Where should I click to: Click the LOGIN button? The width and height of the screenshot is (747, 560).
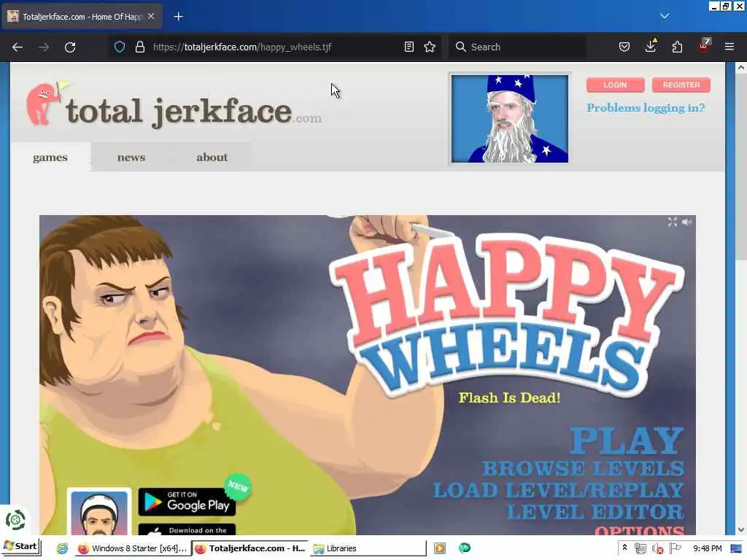tap(615, 85)
